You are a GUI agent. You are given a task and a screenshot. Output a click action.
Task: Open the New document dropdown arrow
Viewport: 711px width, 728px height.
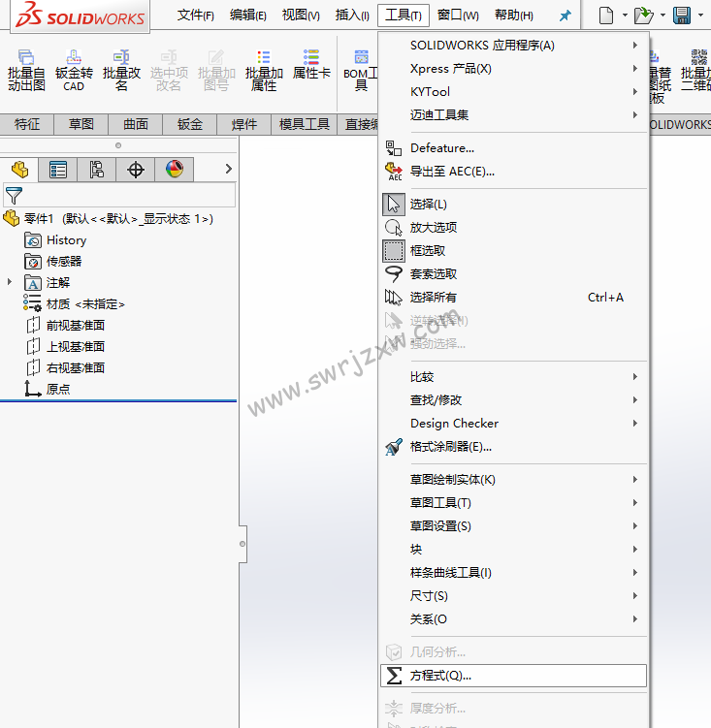(x=625, y=16)
